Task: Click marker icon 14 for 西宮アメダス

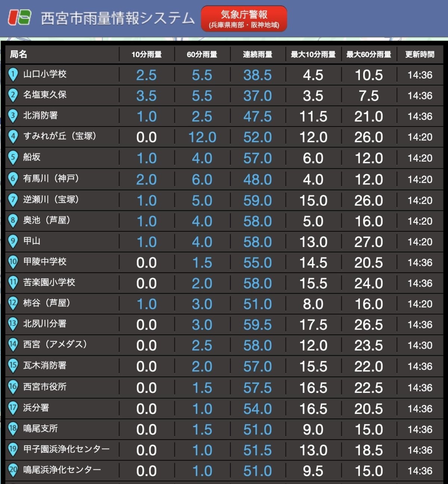Action: coord(13,345)
